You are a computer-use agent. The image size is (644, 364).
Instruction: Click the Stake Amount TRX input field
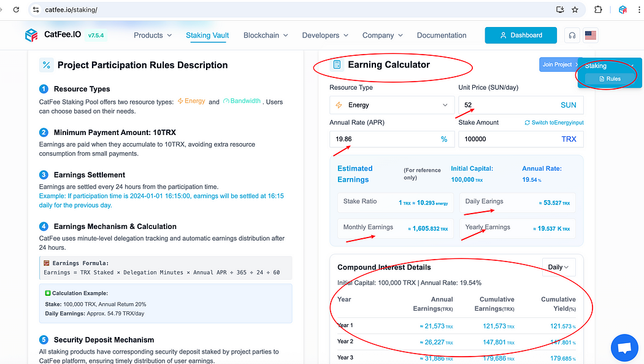(521, 139)
